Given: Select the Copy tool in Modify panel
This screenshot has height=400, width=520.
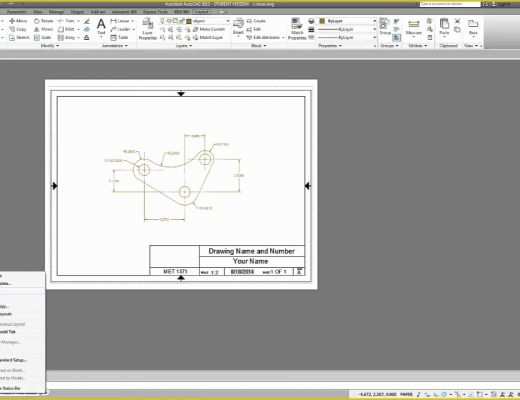Looking at the screenshot, I should (x=18, y=29).
